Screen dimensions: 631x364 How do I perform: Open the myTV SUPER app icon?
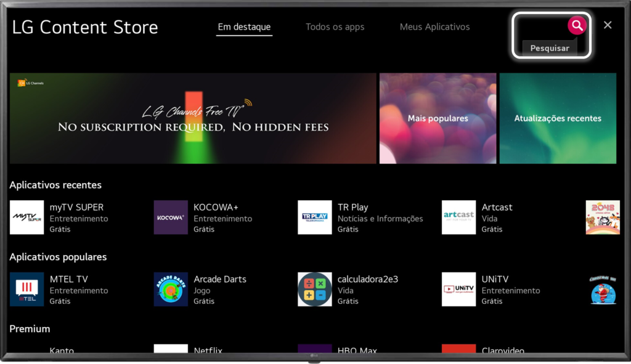tap(26, 217)
